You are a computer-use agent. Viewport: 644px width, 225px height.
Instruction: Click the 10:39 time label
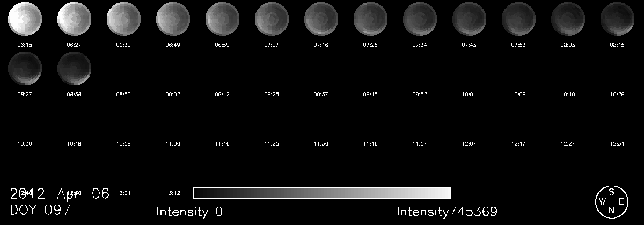[x=25, y=144]
